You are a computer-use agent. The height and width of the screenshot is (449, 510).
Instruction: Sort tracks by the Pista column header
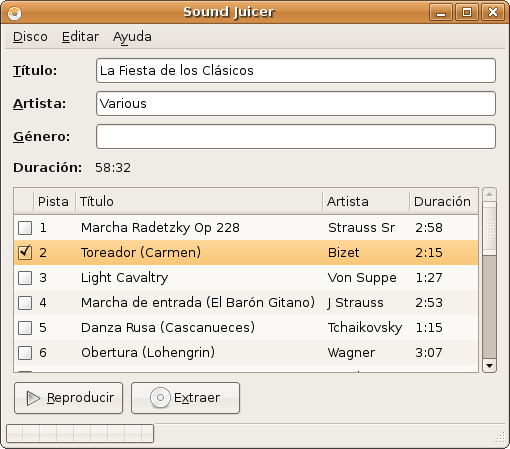54,201
